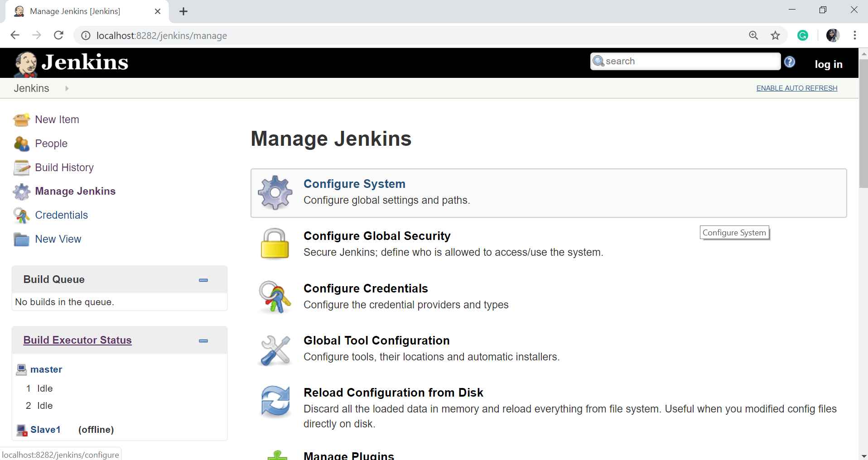The width and height of the screenshot is (868, 460).
Task: Click the New View folder icon
Action: click(x=21, y=239)
